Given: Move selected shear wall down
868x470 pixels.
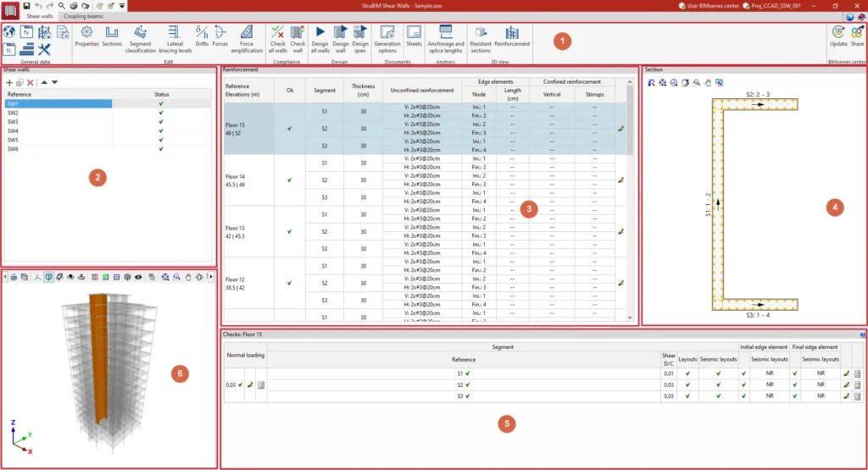Looking at the screenshot, I should point(54,82).
